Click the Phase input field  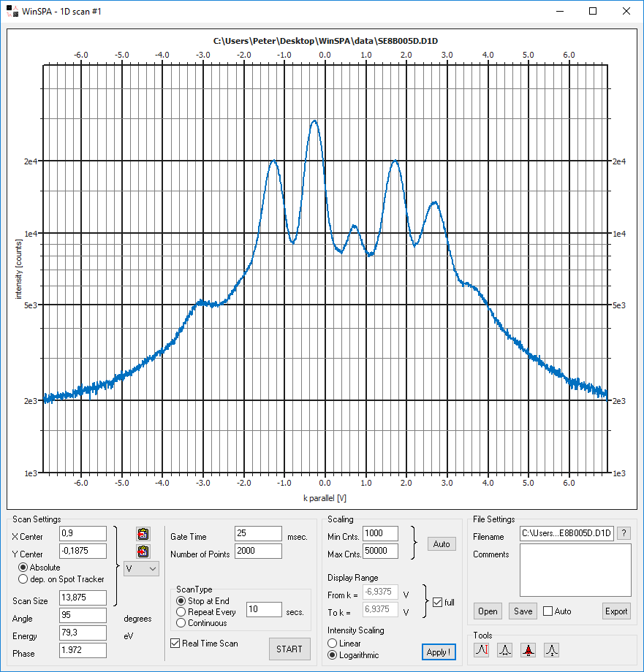pos(83,650)
